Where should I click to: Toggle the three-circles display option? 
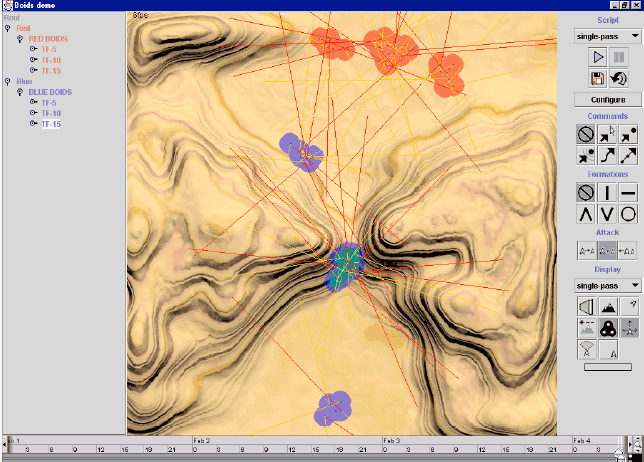[607, 328]
